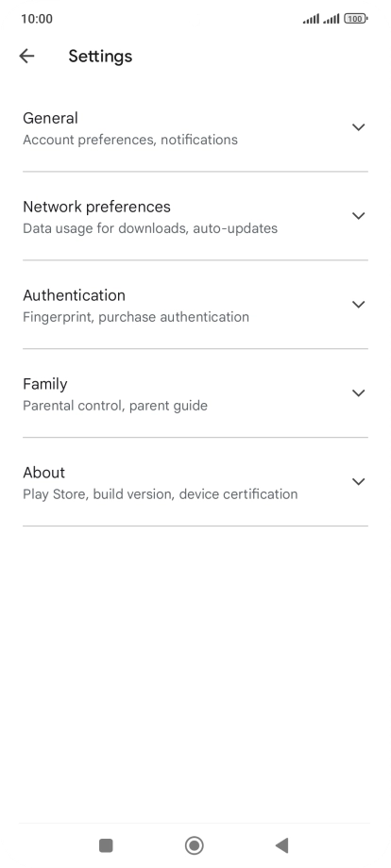Tap the back arrow in Settings header

26,56
